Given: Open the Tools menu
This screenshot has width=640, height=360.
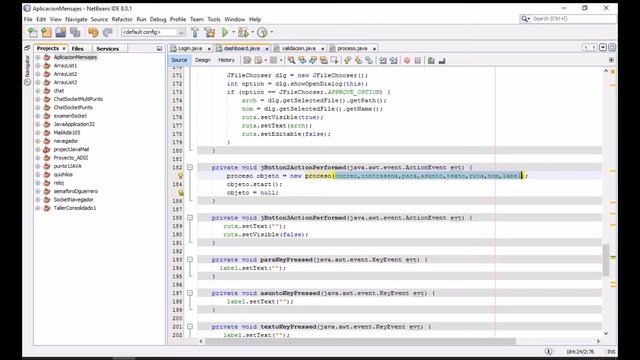Looking at the screenshot, I should [x=214, y=19].
